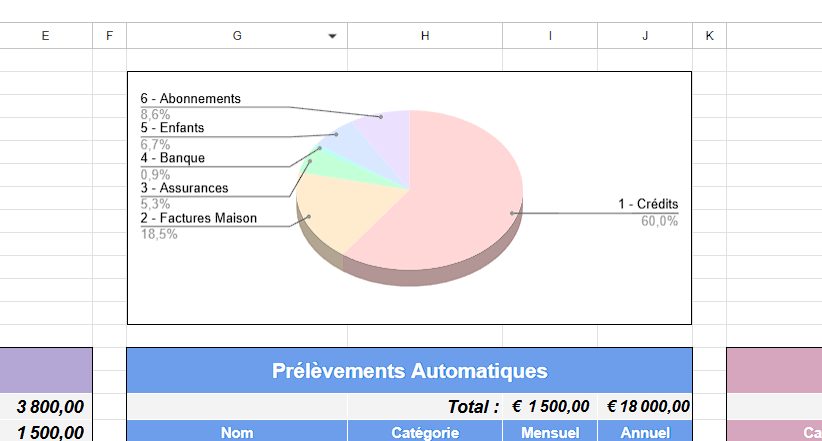822x441 pixels.
Task: Click the Prélèvements Automatiques title cell
Action: click(409, 371)
